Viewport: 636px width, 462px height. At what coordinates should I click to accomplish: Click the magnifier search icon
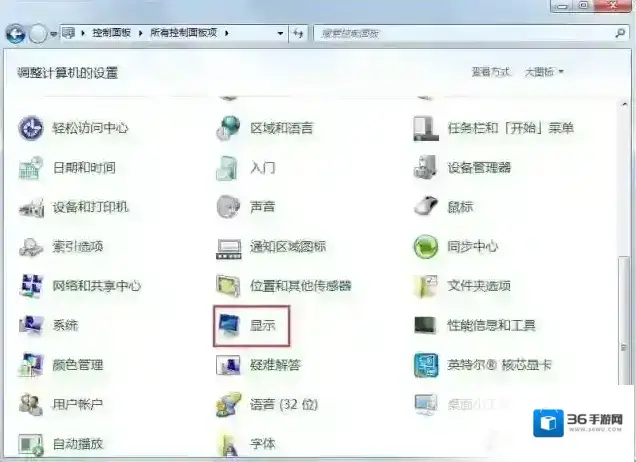coord(620,33)
